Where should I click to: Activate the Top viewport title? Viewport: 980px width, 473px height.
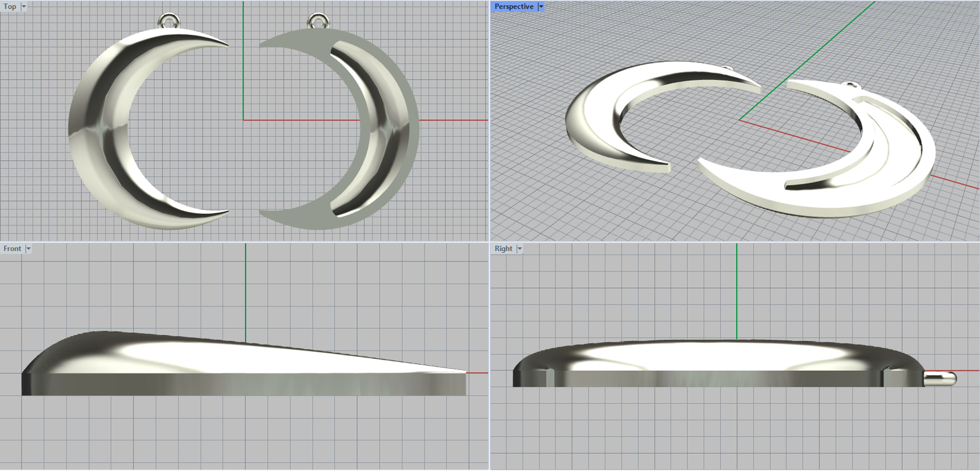[10, 7]
